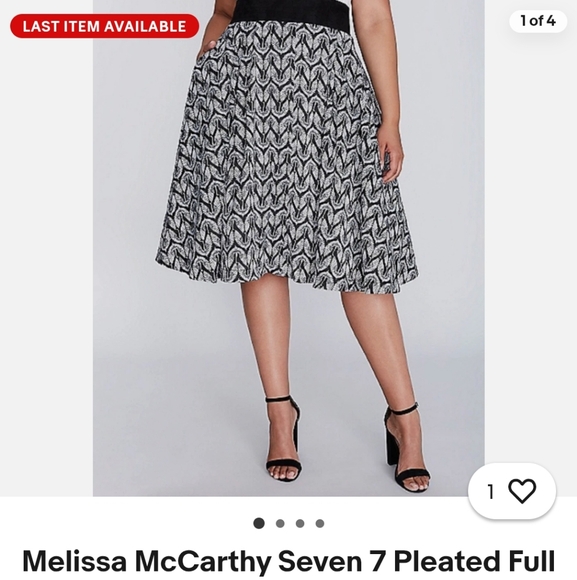The width and height of the screenshot is (577, 580).
Task: Click the red "LAST ITEM AVAILABLE" badge
Action: 104,26
